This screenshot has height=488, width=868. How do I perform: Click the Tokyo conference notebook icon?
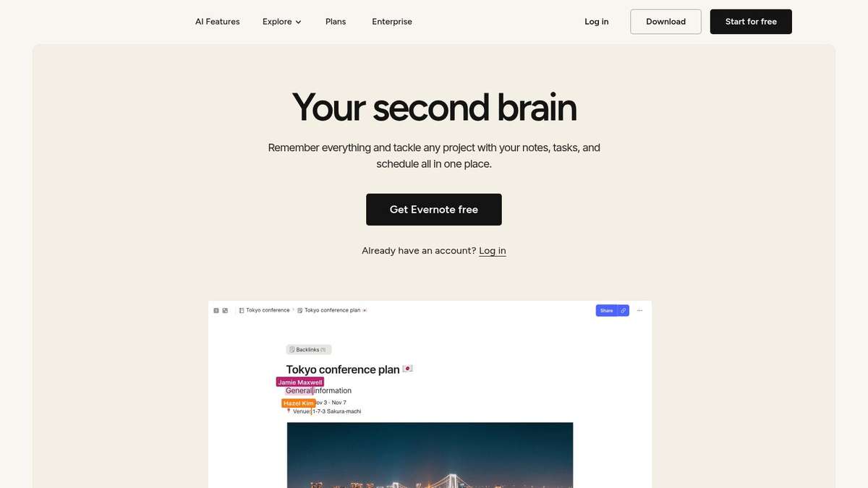tap(242, 310)
